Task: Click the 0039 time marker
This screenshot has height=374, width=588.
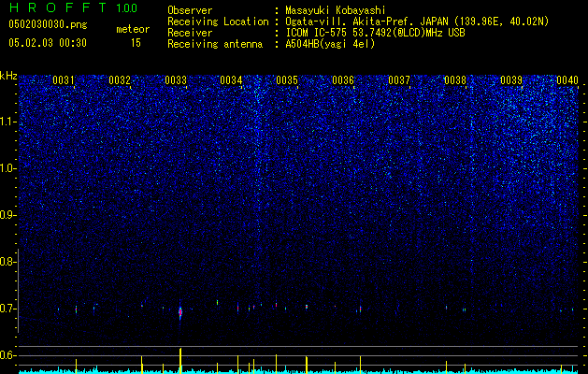Action: pyautogui.click(x=511, y=80)
